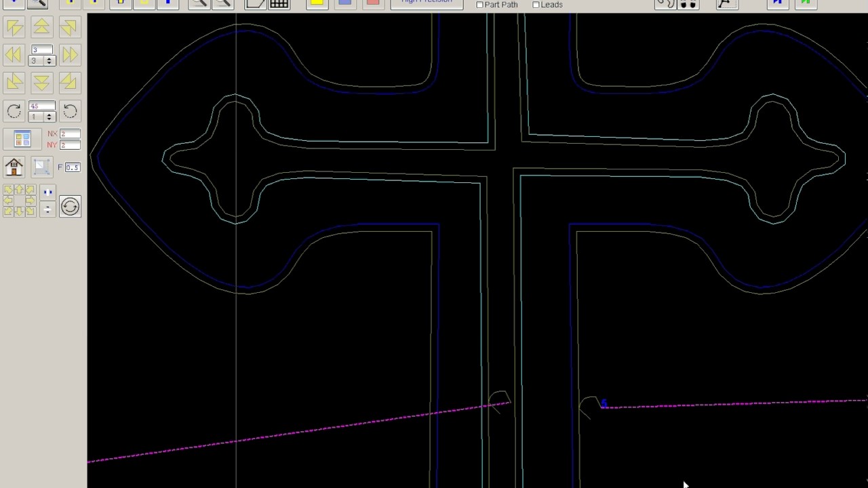Screen dimensions: 868x488
Task: Click the Home house icon
Action: pyautogui.click(x=14, y=167)
